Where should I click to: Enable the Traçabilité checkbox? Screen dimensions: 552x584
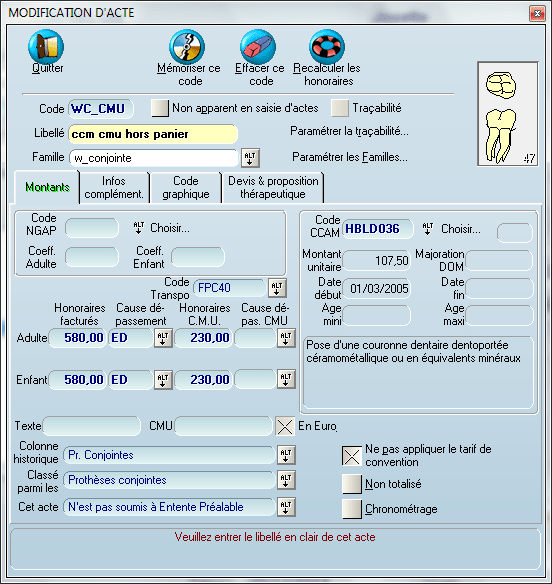340,108
